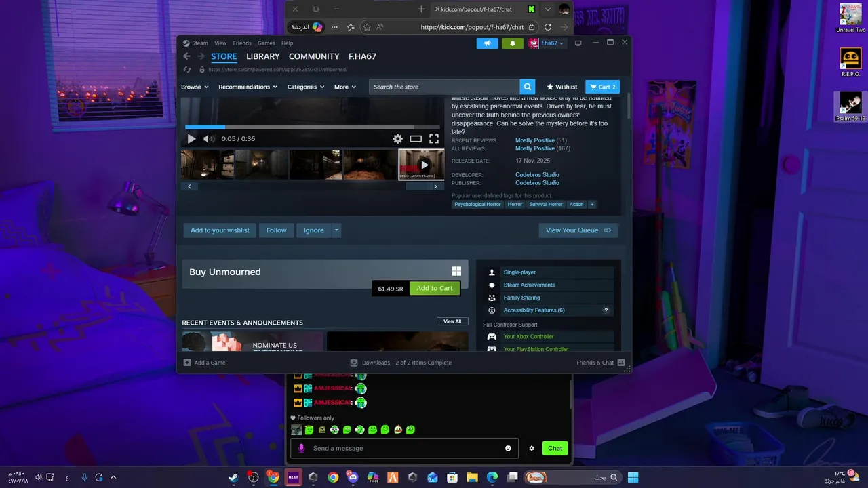Image resolution: width=868 pixels, height=488 pixels.
Task: Ignore this game
Action: 313,230
